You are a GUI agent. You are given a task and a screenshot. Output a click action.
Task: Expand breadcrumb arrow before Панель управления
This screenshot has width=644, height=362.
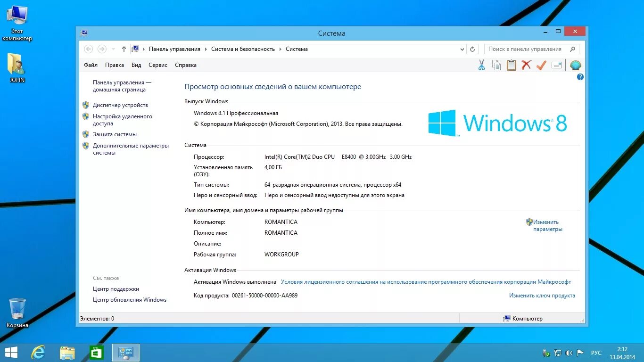[144, 49]
